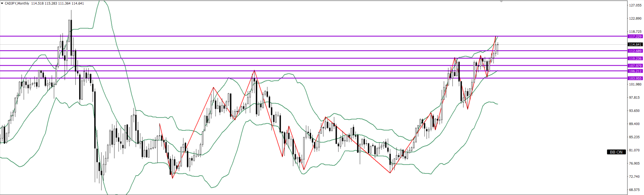The width and height of the screenshot is (644, 195).
Task: Toggle the BB ON button
Action: 616,152
